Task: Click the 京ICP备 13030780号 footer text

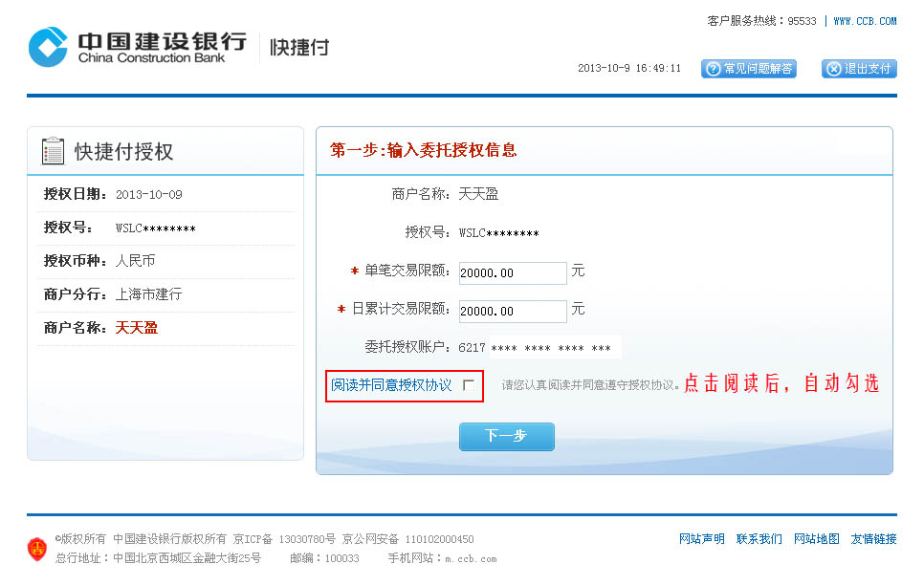Action: coord(284,539)
